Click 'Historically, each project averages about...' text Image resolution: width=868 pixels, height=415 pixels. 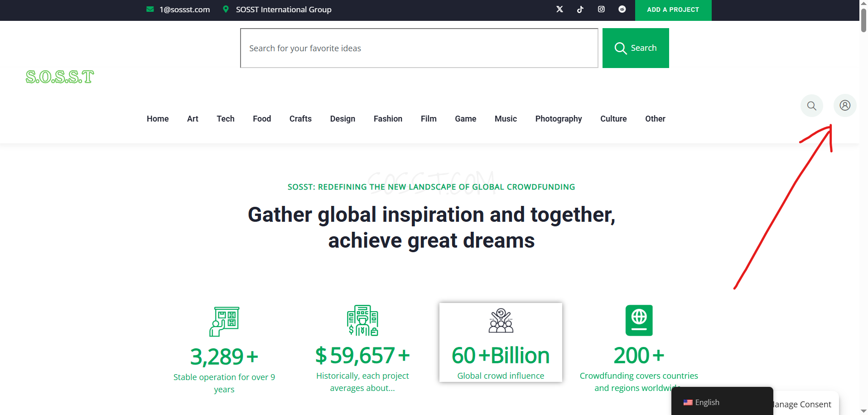pos(362,382)
